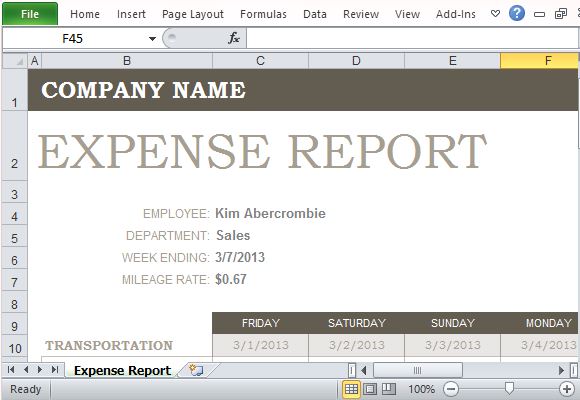Click the Select All corner triangle
Image resolution: width=580 pixels, height=400 pixels.
pos(15,61)
